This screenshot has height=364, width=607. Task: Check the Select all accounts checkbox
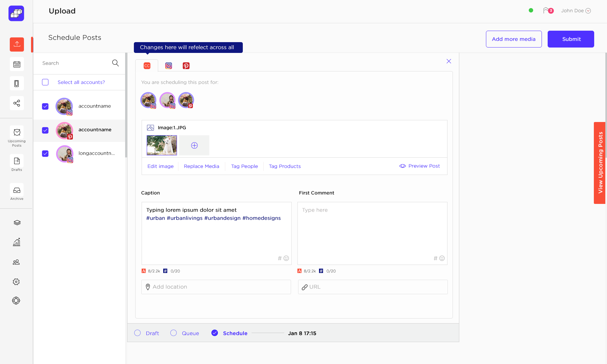[45, 82]
